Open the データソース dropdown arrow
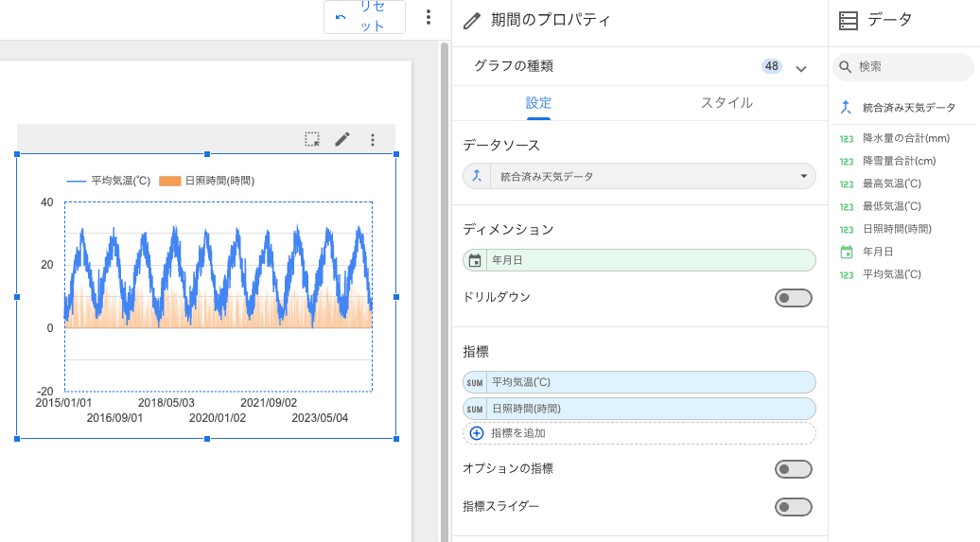This screenshot has width=980, height=542. click(803, 176)
